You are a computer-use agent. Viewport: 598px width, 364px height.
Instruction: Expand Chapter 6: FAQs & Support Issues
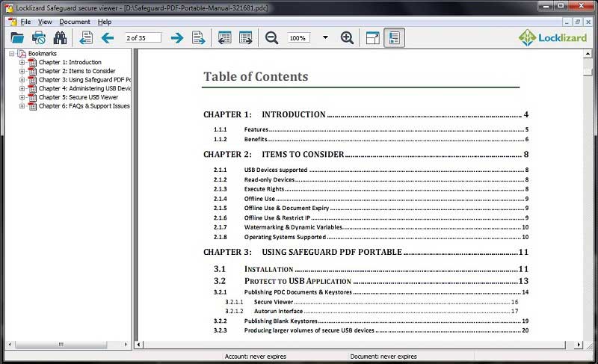click(22, 106)
